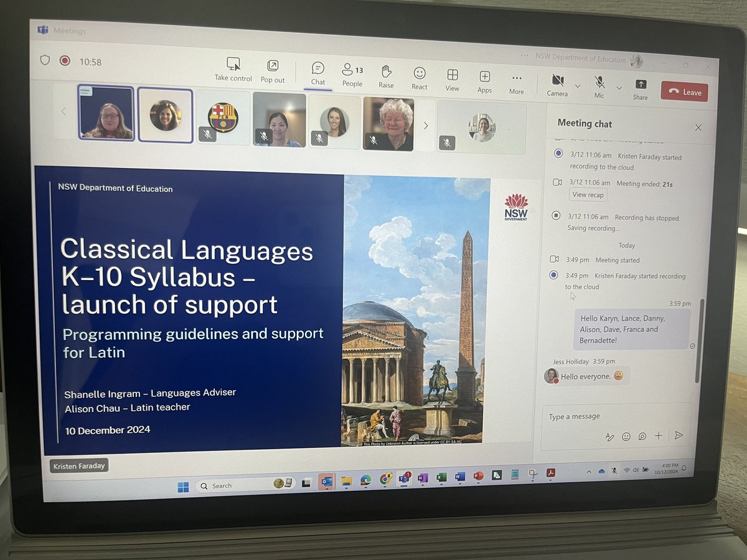Unmute the Mic
Viewport: 747px width, 560px height.
tap(599, 87)
